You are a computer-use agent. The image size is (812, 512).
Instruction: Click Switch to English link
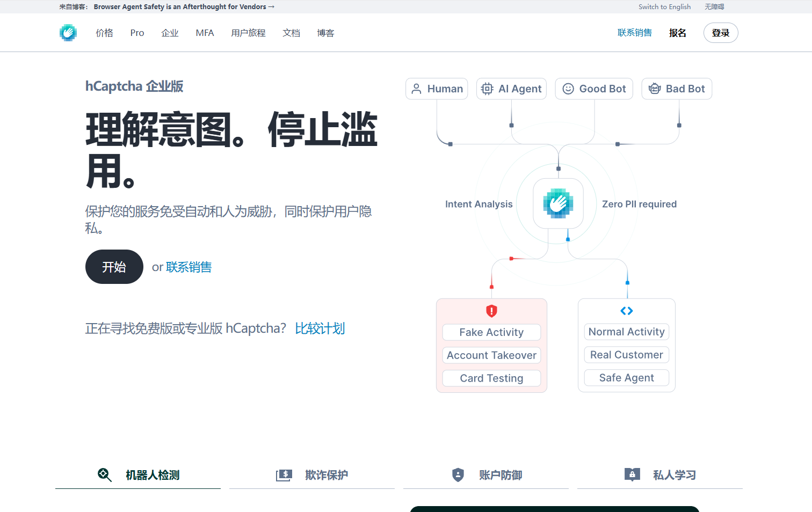point(664,7)
